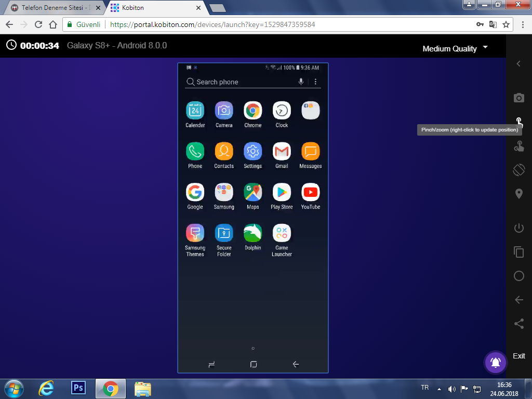Open the Phone dialer app
This screenshot has height=399, width=532.
tap(195, 151)
